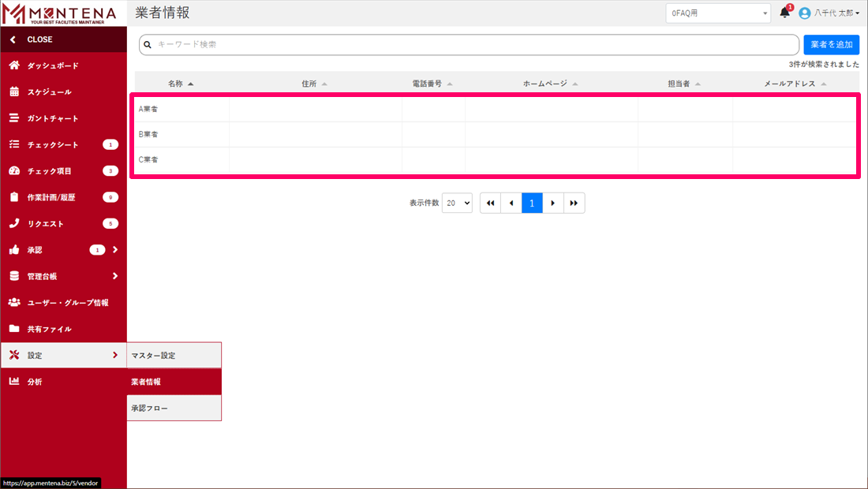This screenshot has height=489, width=868.
Task: Click the Gantt chart icon
Action: 14,118
